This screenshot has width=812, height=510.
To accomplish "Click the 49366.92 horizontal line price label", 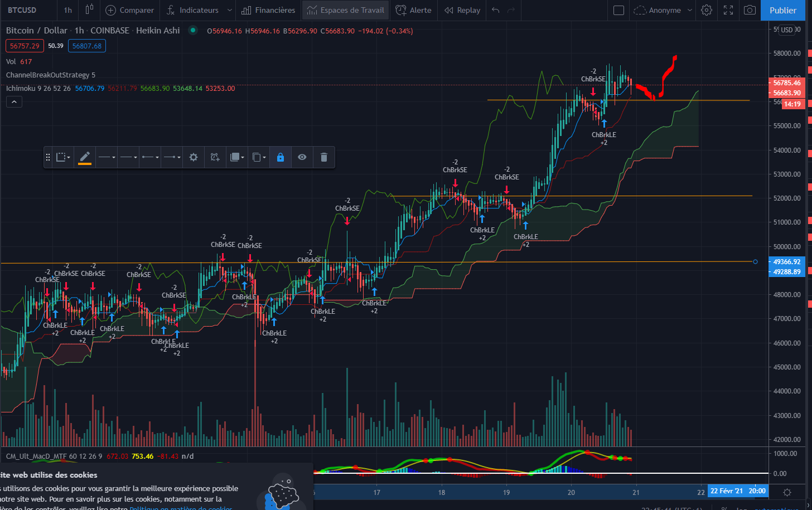I will tap(786, 262).
